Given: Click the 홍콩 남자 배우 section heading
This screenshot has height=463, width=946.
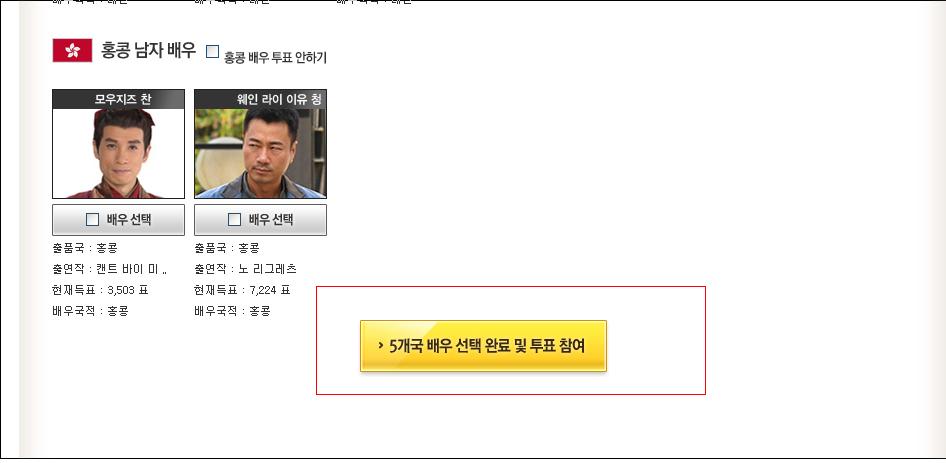Looking at the screenshot, I should [148, 50].
